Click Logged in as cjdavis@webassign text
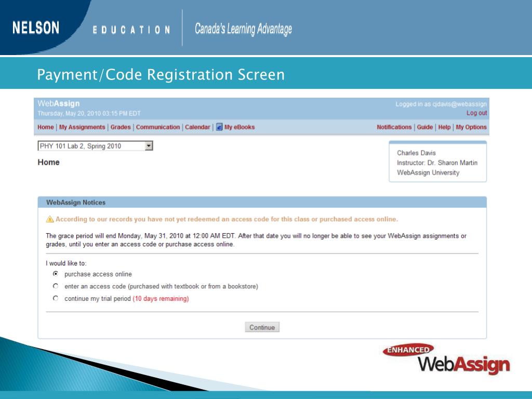This screenshot has height=399, width=532. pyautogui.click(x=441, y=104)
